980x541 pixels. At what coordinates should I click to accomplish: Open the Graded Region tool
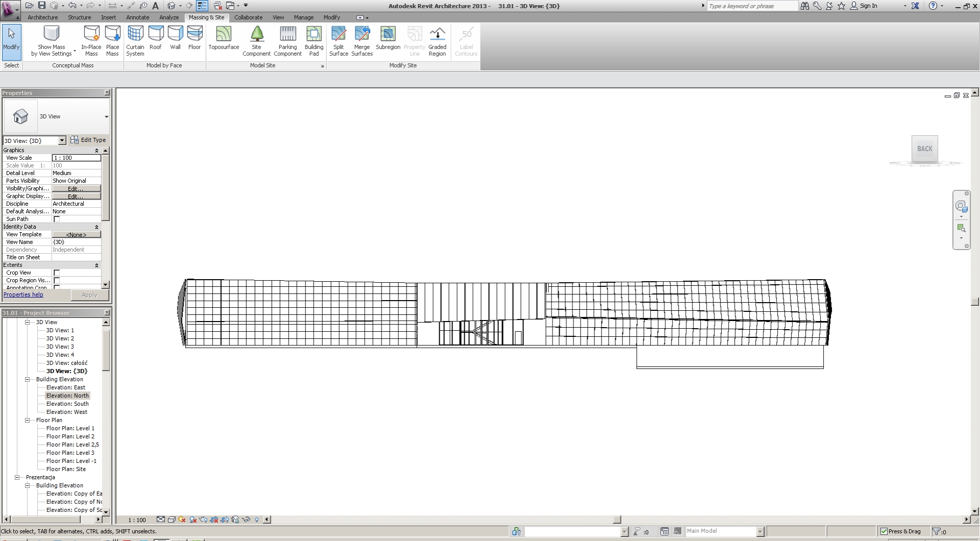tap(437, 40)
